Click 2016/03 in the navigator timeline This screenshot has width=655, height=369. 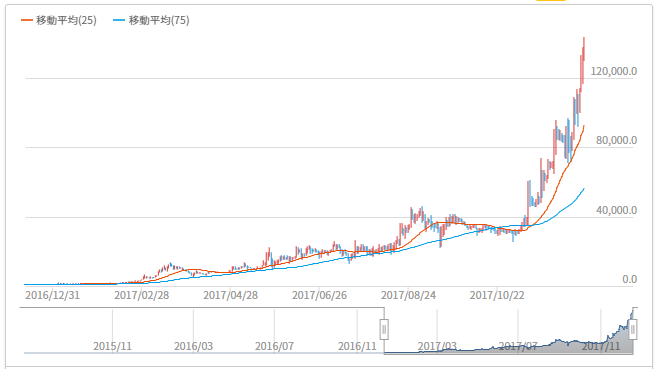tap(193, 346)
